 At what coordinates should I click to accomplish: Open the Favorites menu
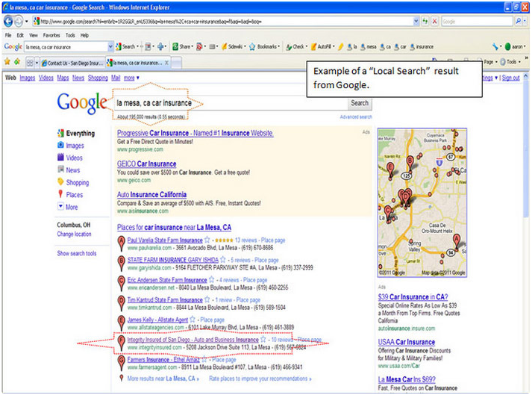[x=51, y=35]
